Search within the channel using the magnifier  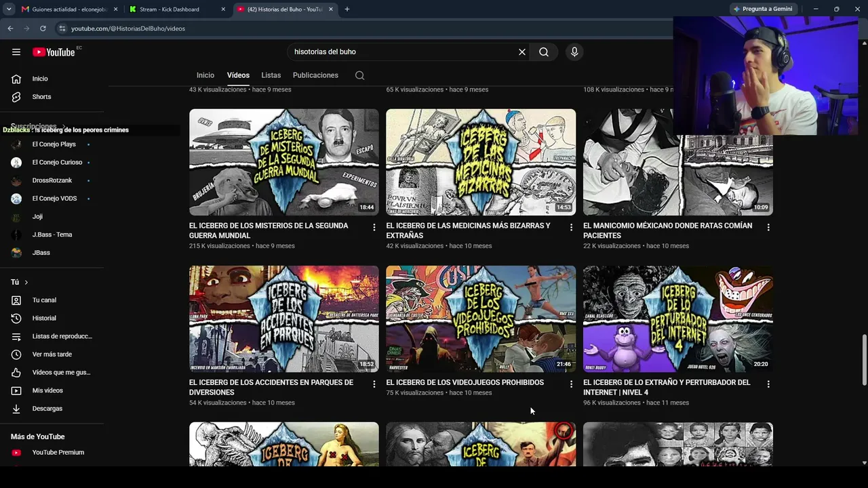360,75
